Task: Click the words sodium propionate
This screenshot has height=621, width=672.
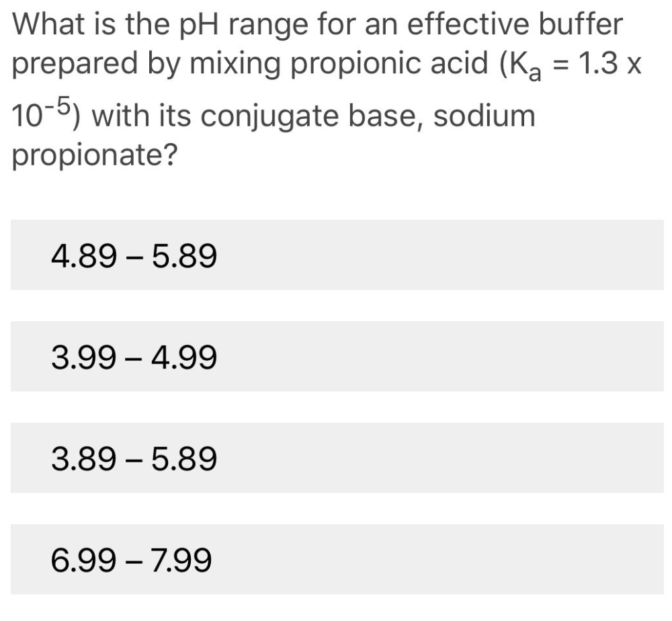Action: (484, 114)
